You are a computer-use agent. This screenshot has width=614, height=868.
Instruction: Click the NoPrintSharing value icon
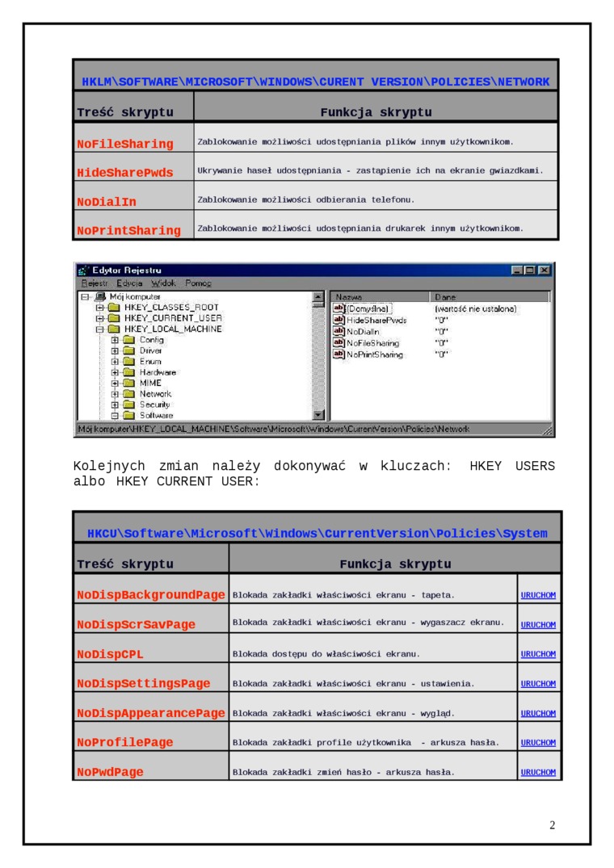pyautogui.click(x=339, y=354)
